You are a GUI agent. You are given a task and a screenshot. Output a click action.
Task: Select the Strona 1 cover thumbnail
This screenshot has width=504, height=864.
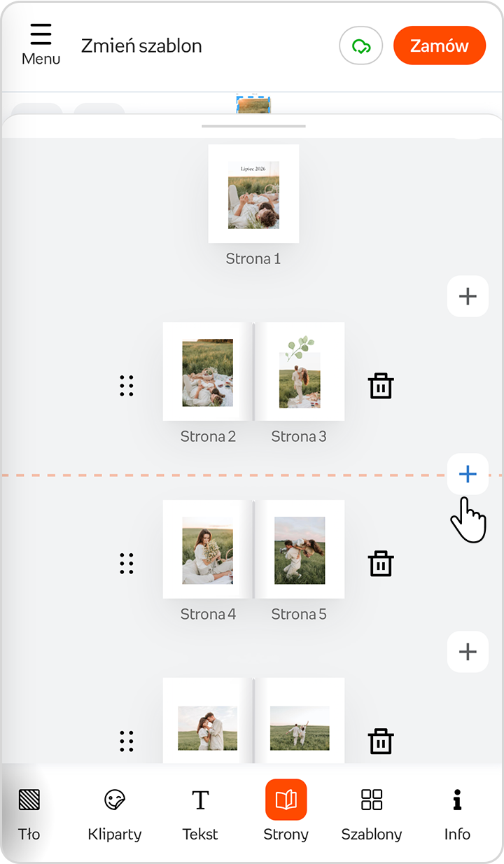click(x=253, y=194)
